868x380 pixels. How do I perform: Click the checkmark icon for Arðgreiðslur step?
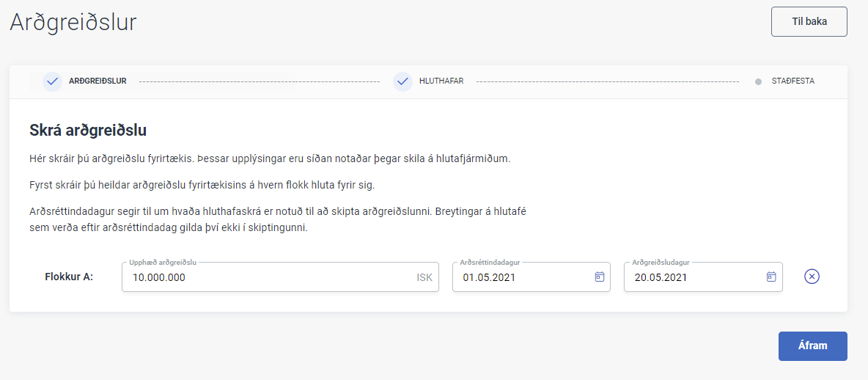(x=52, y=81)
